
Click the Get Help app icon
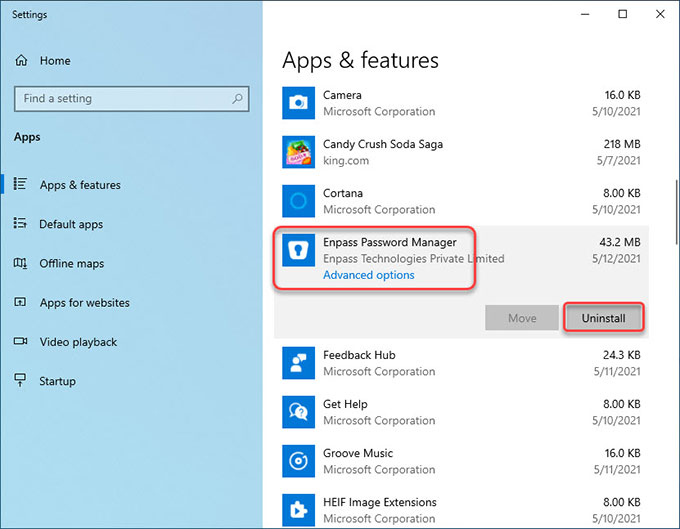(298, 412)
